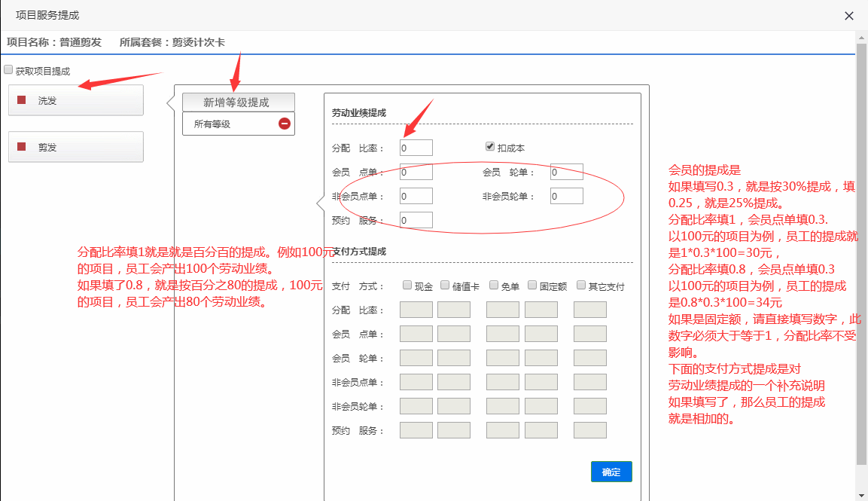
Task: Close the 项目服务提成 dialog with X
Action: 849,16
